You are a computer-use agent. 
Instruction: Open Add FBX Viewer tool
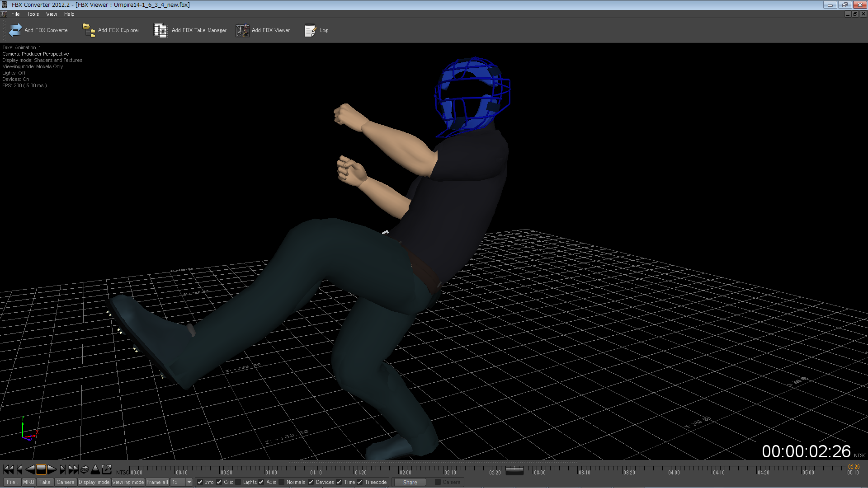263,30
